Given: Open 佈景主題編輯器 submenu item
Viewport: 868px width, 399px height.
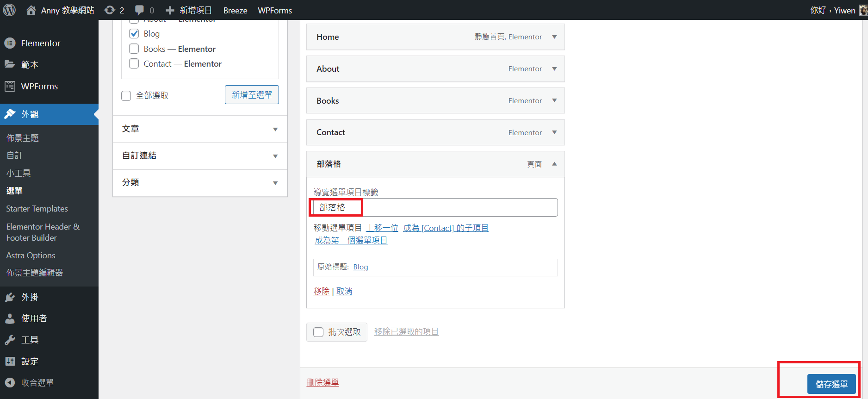Looking at the screenshot, I should 35,273.
